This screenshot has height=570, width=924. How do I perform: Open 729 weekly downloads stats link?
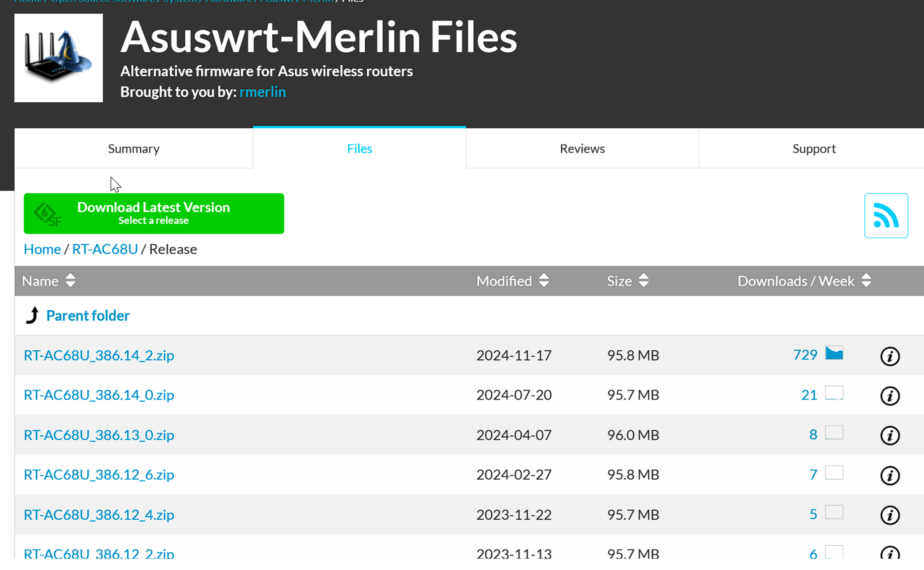click(x=805, y=355)
